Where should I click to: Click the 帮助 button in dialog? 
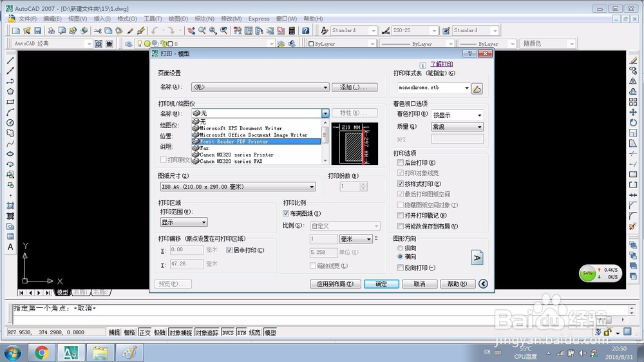(x=457, y=284)
